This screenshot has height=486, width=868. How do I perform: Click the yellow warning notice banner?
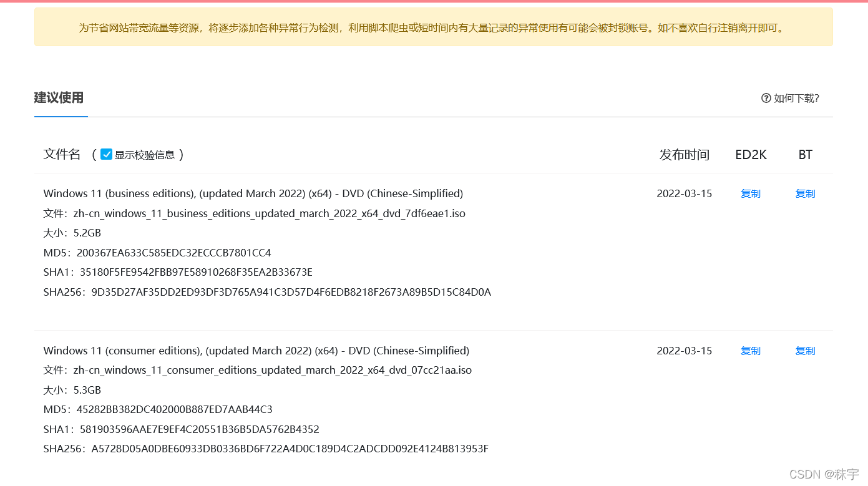434,27
